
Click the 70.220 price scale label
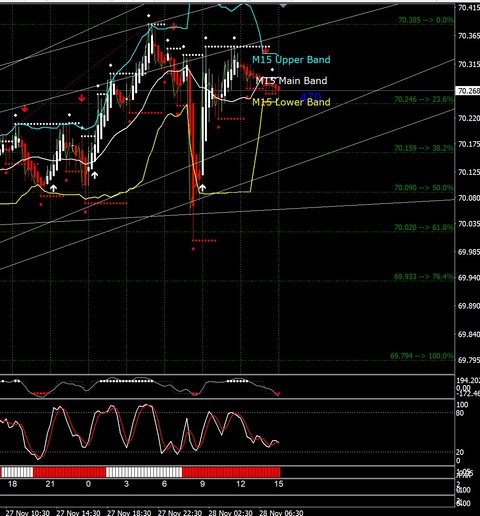pyautogui.click(x=469, y=118)
